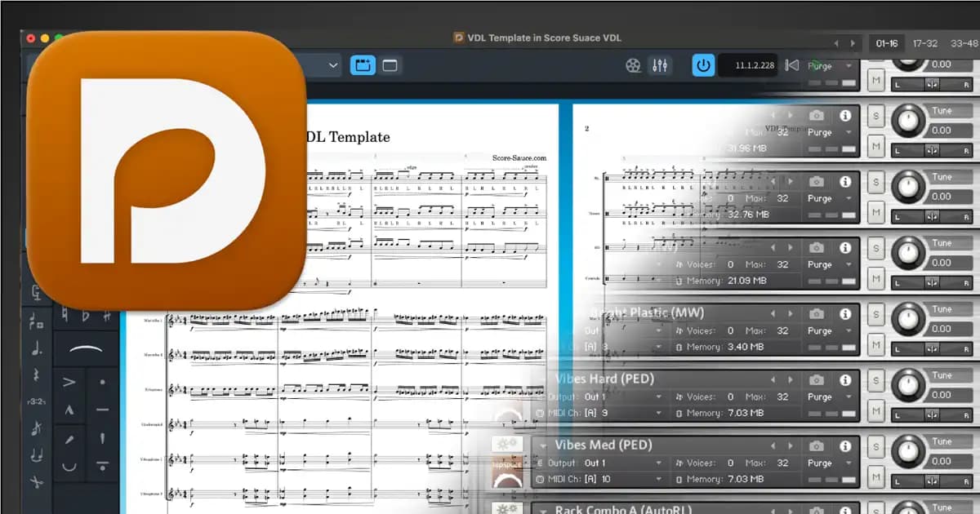Rewind playback to the beginning
This screenshot has height=514, width=980.
791,66
